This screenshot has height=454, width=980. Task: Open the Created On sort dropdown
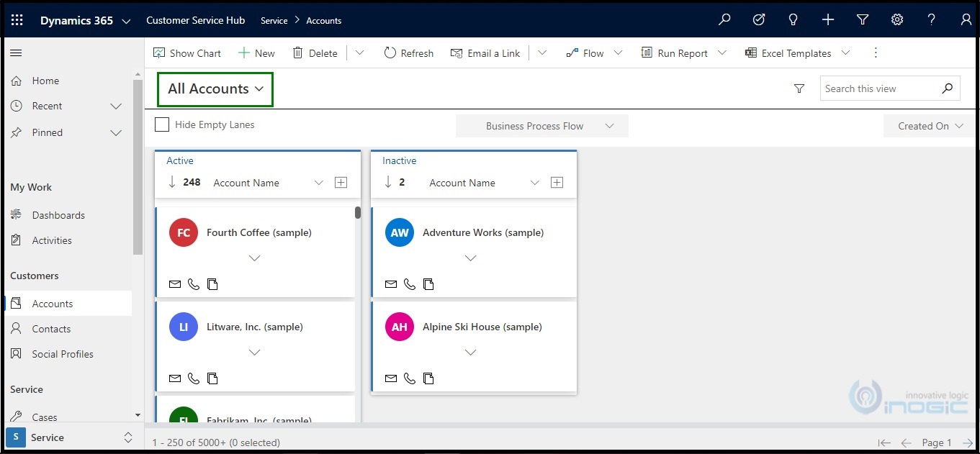(930, 126)
